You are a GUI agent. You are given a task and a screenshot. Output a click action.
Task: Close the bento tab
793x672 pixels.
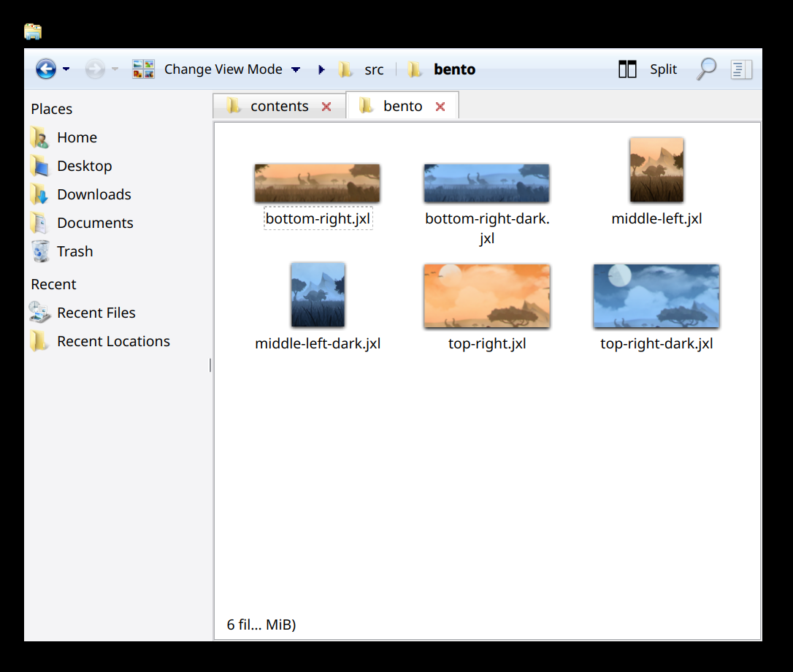[x=440, y=106]
